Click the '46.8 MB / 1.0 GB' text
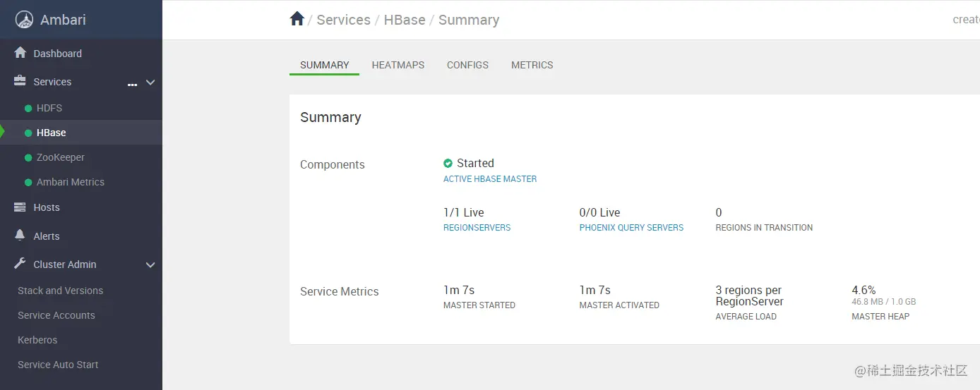Viewport: 980px width, 390px height. (884, 302)
